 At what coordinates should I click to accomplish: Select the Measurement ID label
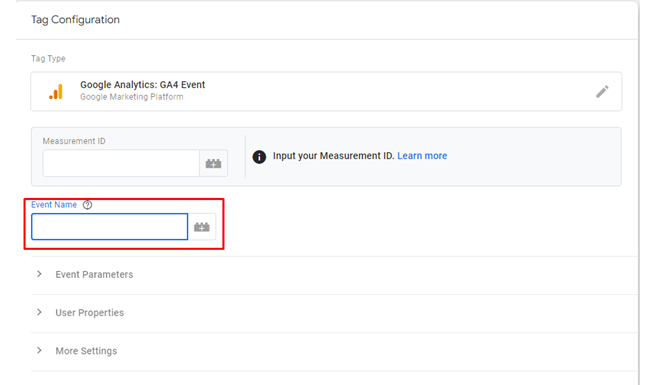tap(74, 141)
